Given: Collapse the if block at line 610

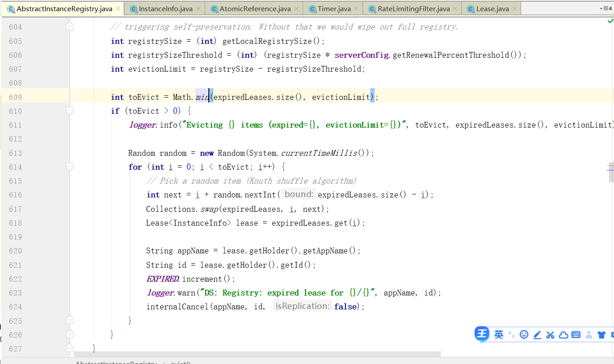Looking at the screenshot, I should tap(69, 111).
